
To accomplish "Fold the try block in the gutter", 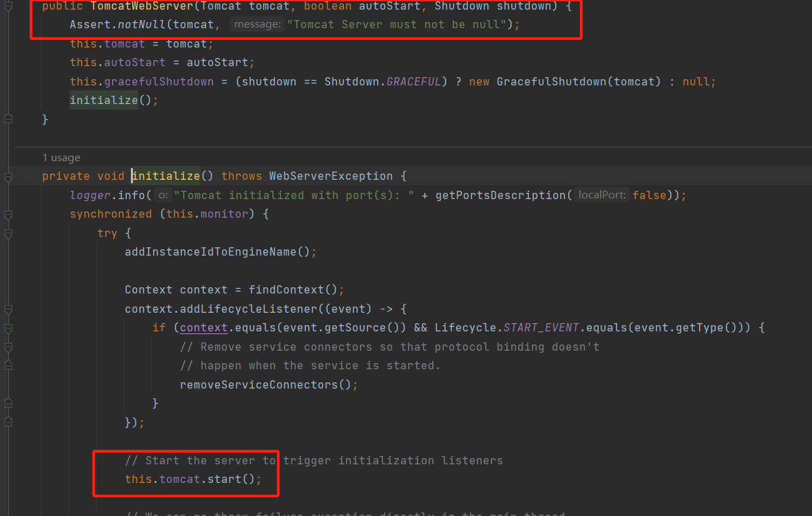I will pos(8,234).
